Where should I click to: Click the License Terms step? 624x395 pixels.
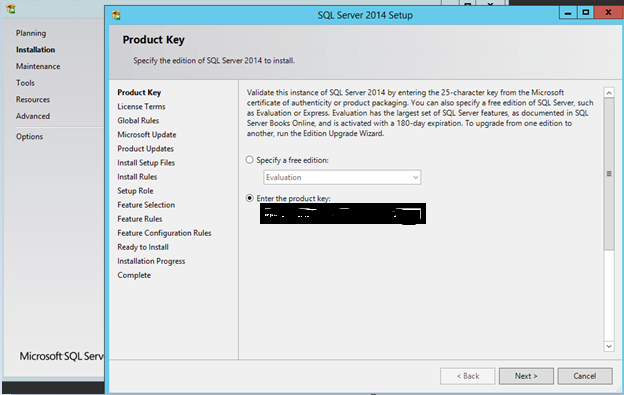click(141, 107)
